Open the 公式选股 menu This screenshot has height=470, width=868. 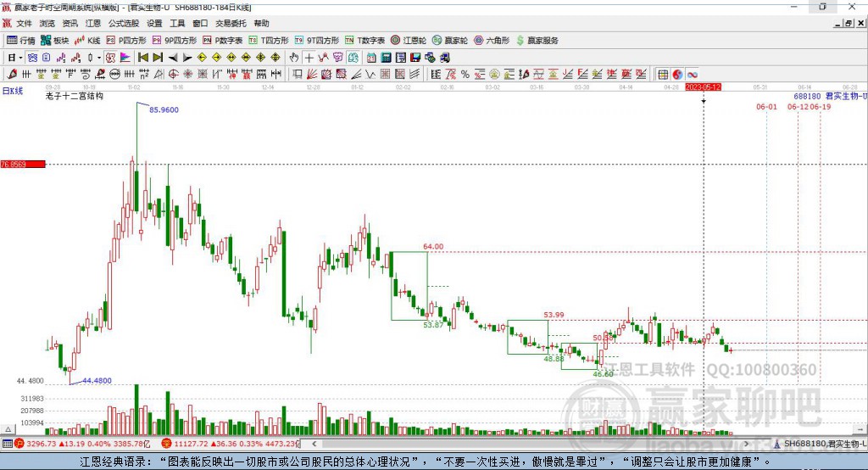click(124, 23)
